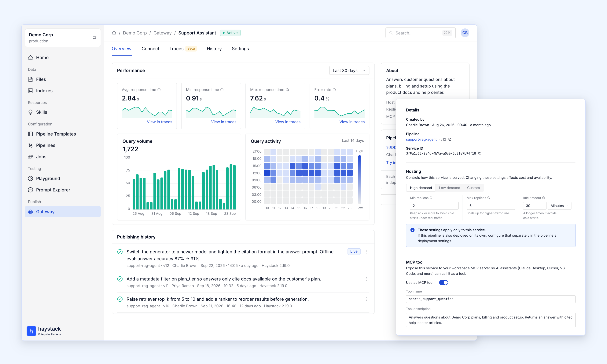
Task: Open Pipeline Templates in sidebar
Action: pyautogui.click(x=63, y=134)
